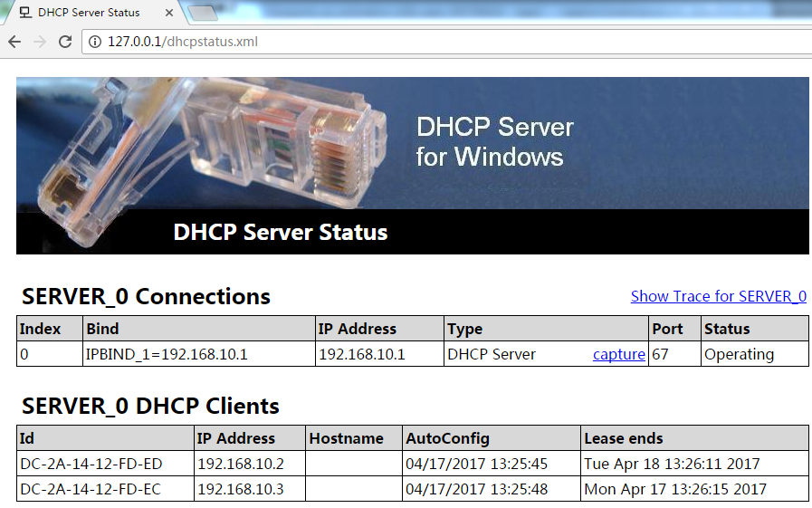Viewport: 812px width, 508px height.
Task: Click the Operating status cell
Action: point(755,354)
